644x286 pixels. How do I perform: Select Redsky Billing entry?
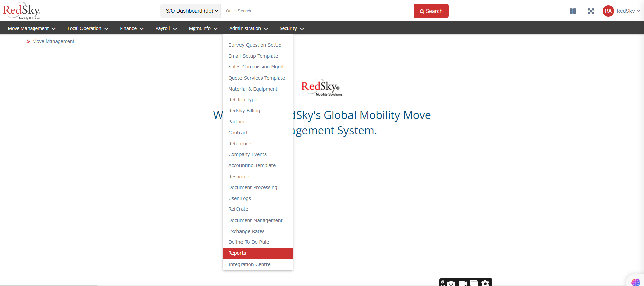coord(258,111)
